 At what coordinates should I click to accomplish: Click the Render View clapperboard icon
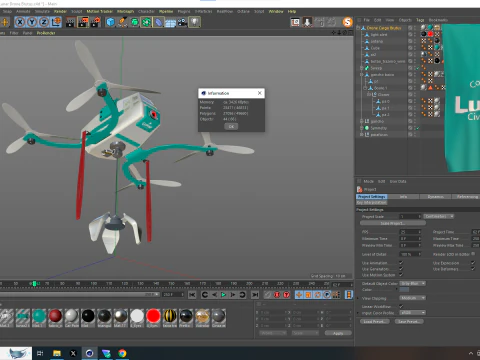click(x=70, y=22)
